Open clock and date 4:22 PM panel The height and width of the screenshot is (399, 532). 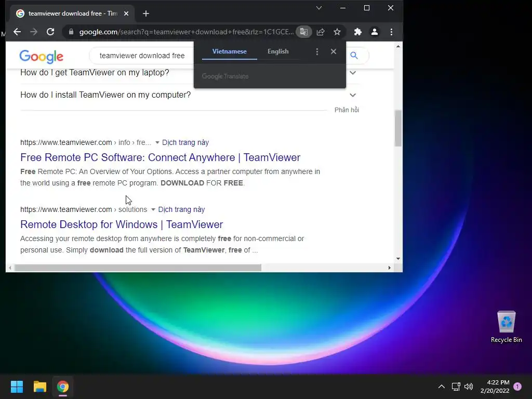coord(495,387)
